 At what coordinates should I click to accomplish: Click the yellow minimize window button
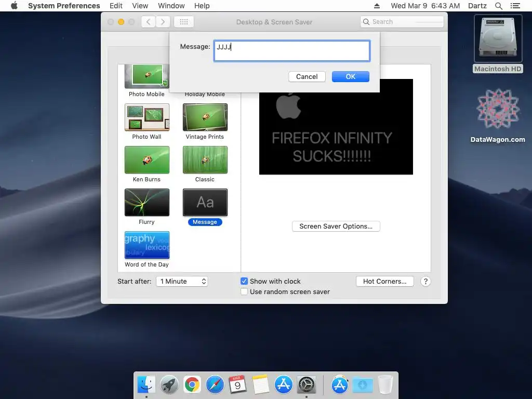tap(121, 22)
